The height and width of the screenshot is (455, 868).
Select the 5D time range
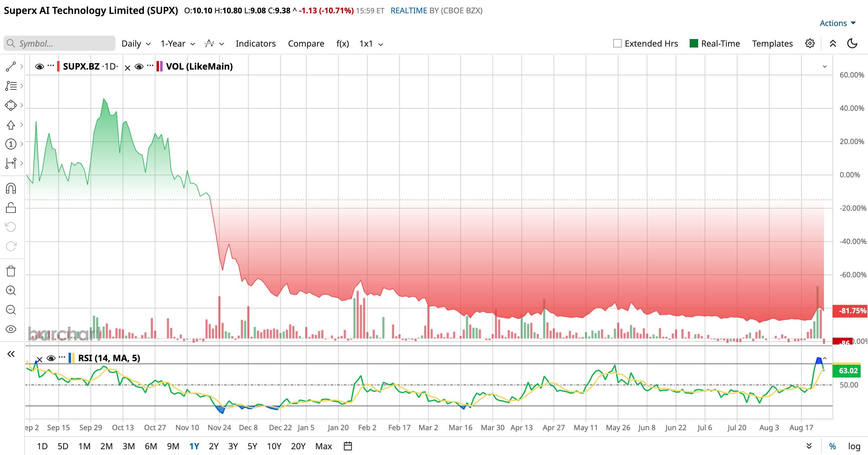click(63, 446)
